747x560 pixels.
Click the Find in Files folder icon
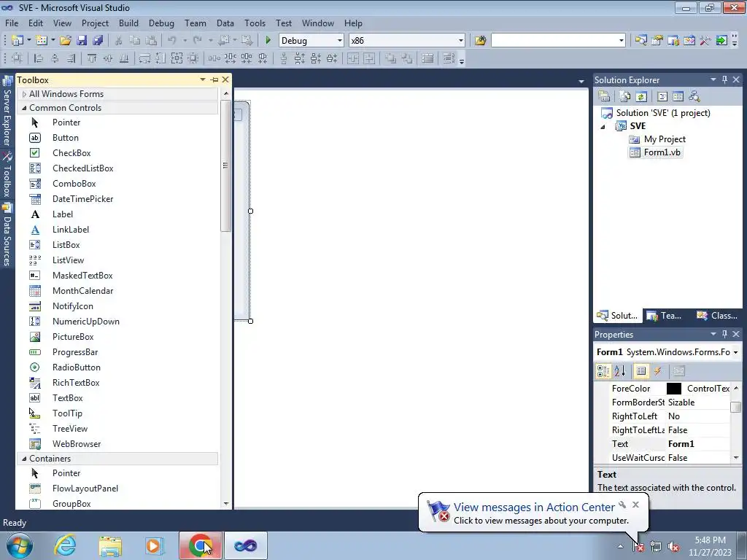480,41
